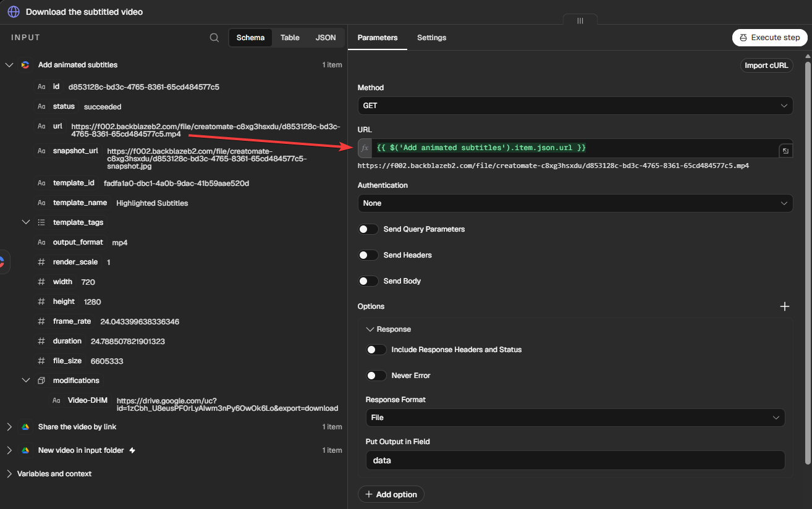Enable the Send Query Parameters toggle

[x=368, y=229]
